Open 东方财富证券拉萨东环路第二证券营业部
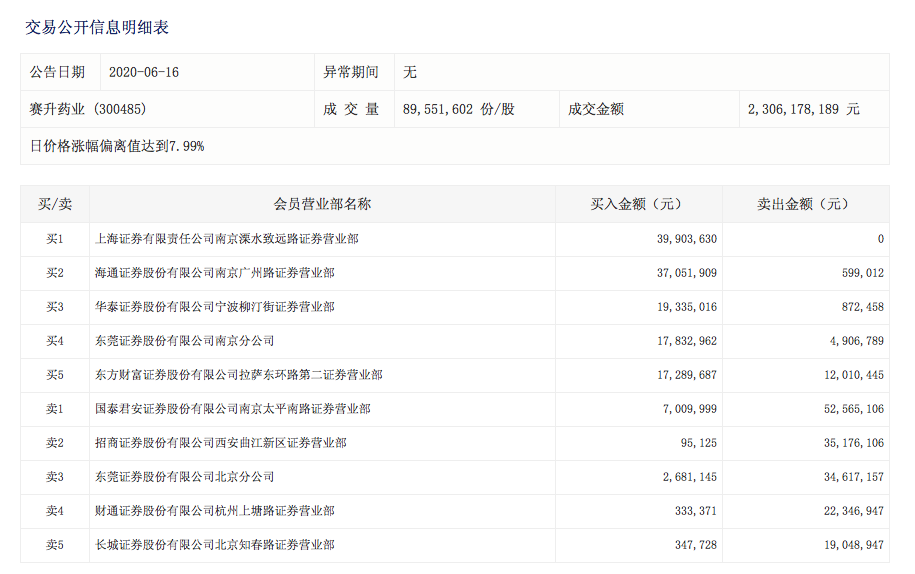This screenshot has width=915, height=574. (x=239, y=375)
